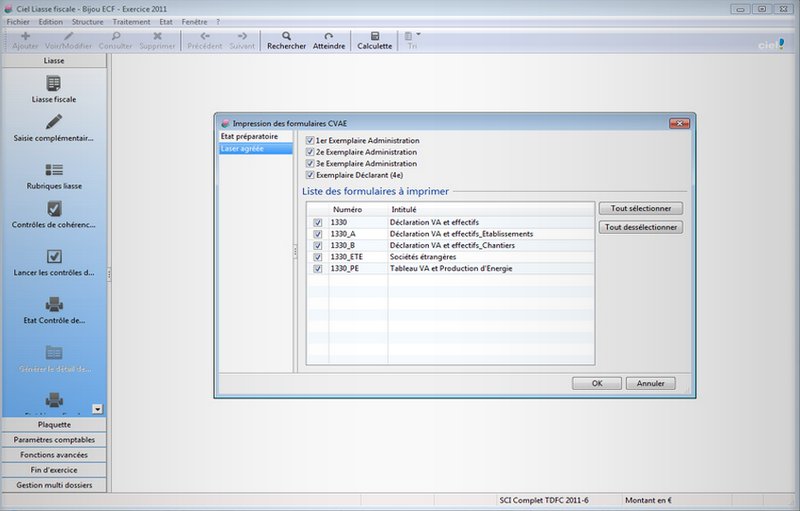This screenshot has height=511, width=800.
Task: Click SCI Complet TDFC 2011-6 status text
Action: tap(544, 500)
